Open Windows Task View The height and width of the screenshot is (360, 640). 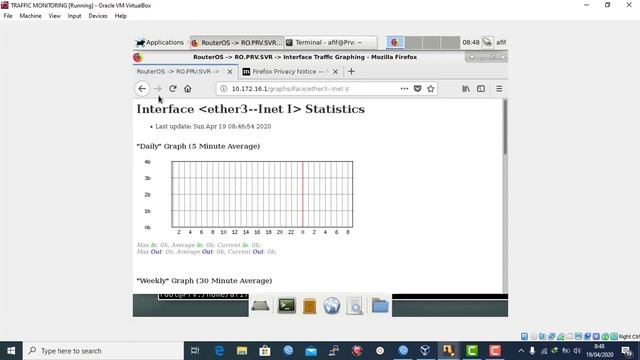point(195,351)
